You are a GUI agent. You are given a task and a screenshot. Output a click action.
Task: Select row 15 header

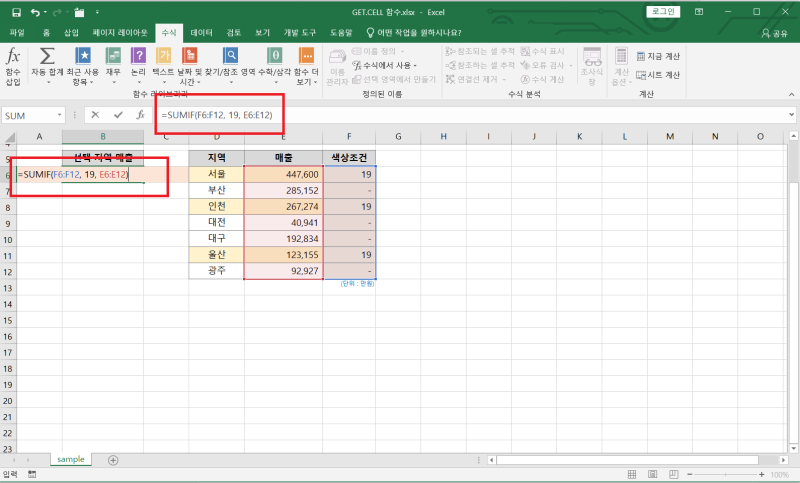click(8, 320)
